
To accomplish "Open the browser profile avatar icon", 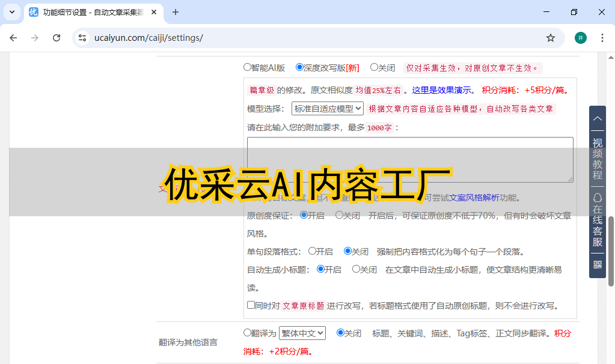I will click(580, 38).
